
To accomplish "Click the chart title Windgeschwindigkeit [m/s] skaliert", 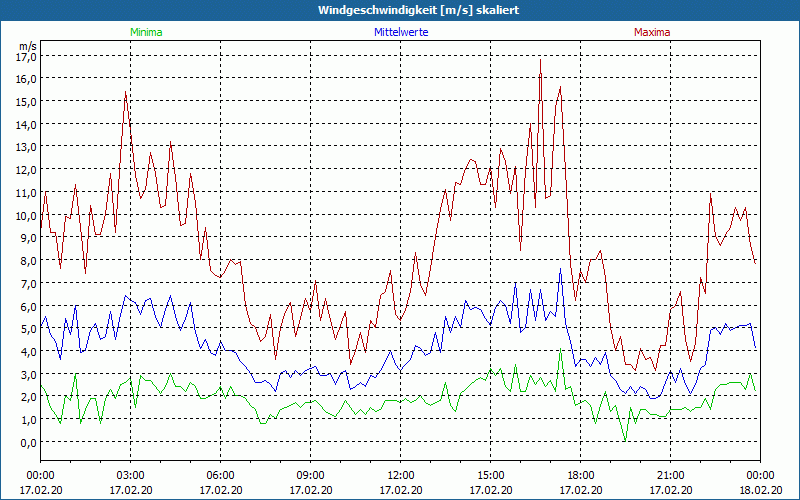I will click(400, 10).
